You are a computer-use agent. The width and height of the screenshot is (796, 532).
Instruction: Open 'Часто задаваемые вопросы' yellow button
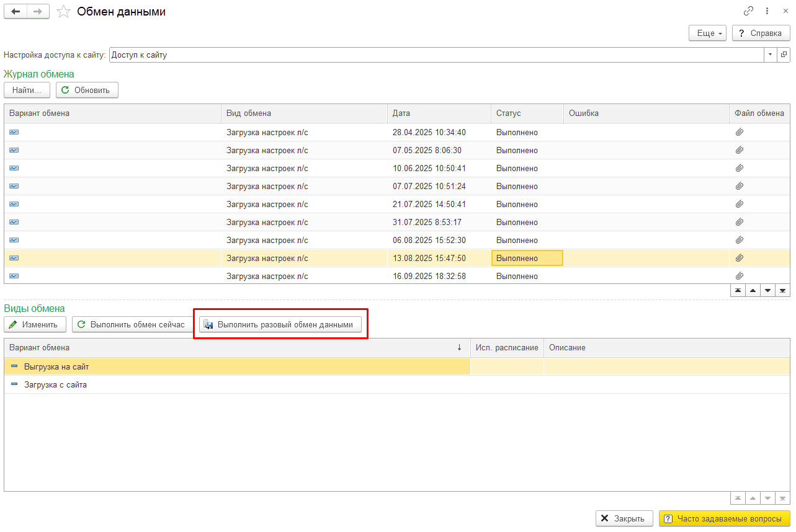(725, 518)
